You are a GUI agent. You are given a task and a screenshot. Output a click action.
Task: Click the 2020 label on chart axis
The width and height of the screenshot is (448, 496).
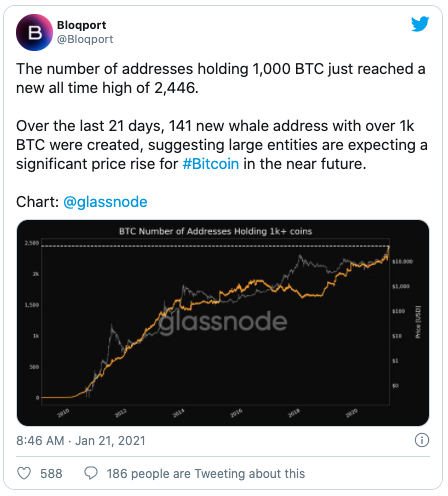[351, 413]
